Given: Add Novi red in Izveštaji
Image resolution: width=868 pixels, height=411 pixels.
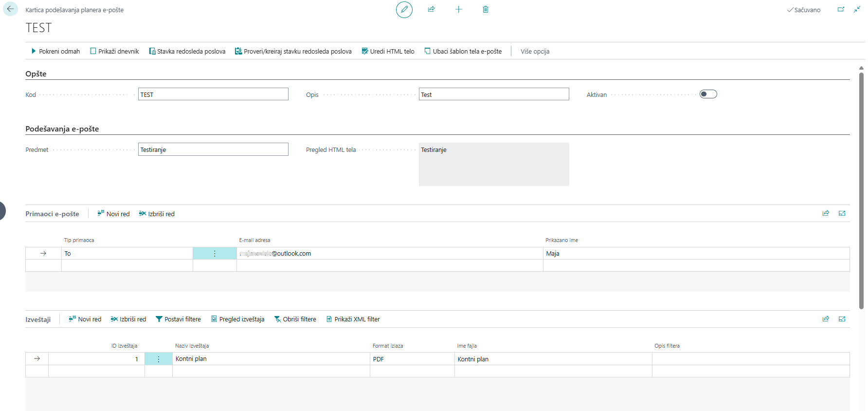Looking at the screenshot, I should pos(85,319).
